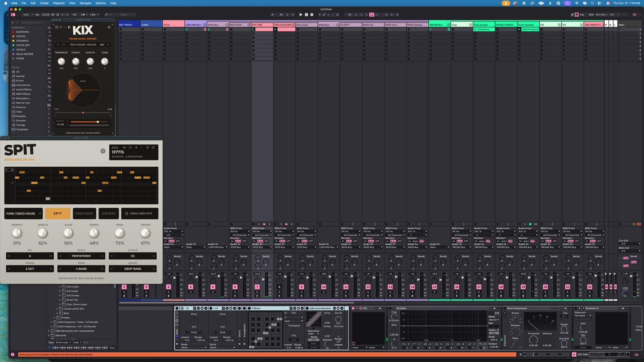Open Options menu
644x362 pixels.
tap(101, 3)
